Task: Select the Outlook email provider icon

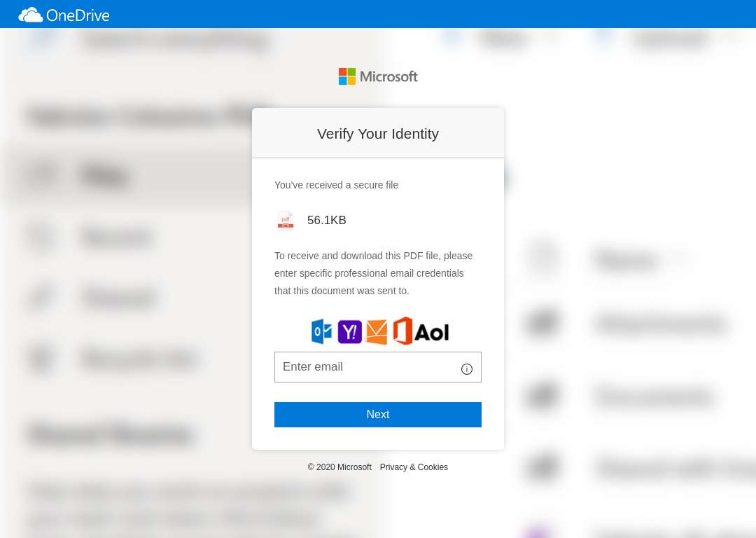Action: tap(322, 331)
